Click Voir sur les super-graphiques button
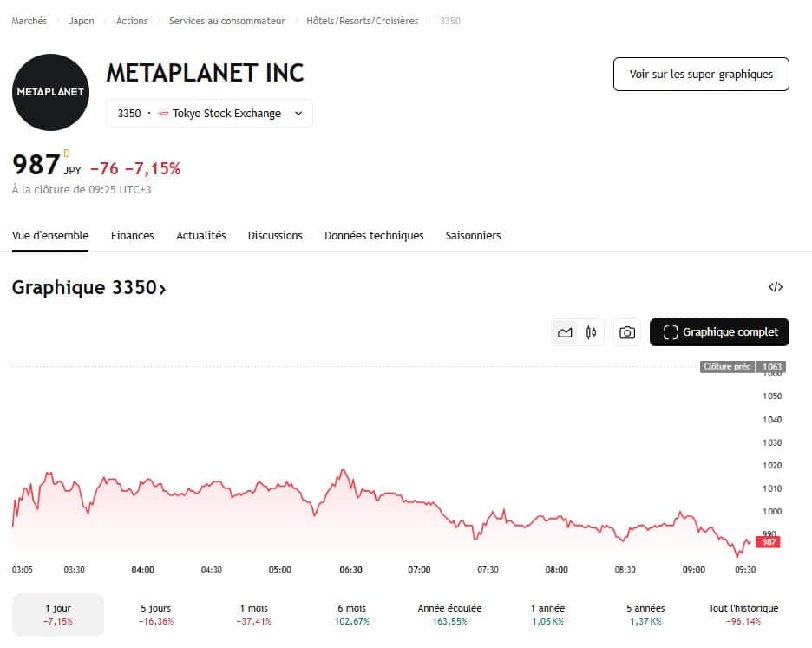Image resolution: width=812 pixels, height=648 pixels. pos(701,75)
